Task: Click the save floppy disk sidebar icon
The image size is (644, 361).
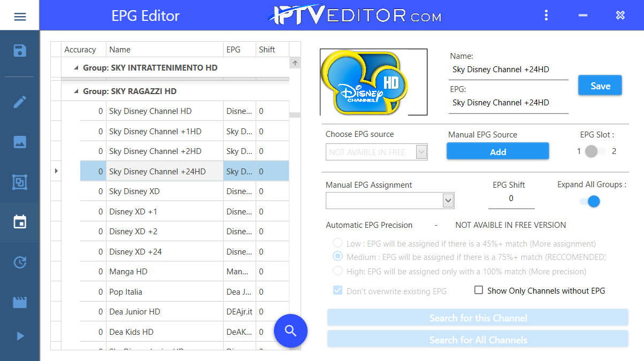Action: pos(20,51)
